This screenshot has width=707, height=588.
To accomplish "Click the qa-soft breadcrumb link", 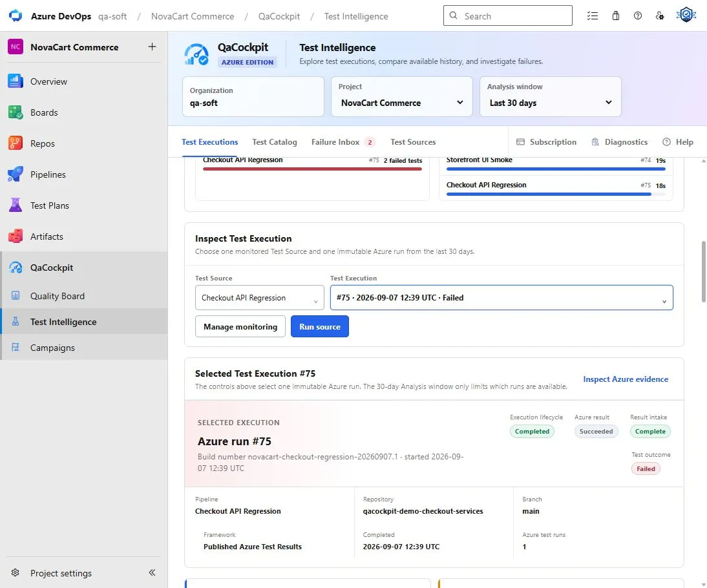I will 112,16.
